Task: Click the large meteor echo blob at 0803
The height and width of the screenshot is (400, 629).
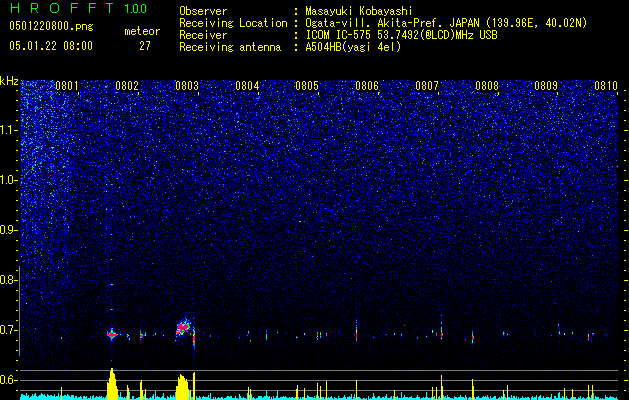Action: (183, 328)
